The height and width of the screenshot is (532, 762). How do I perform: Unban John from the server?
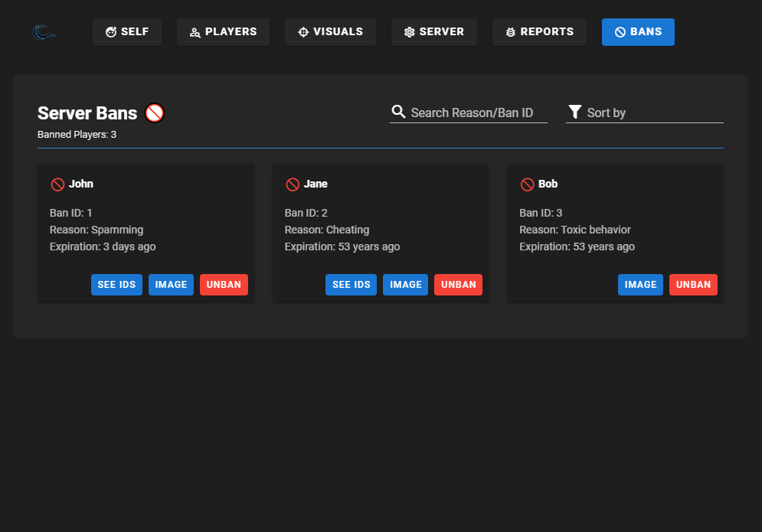point(224,284)
